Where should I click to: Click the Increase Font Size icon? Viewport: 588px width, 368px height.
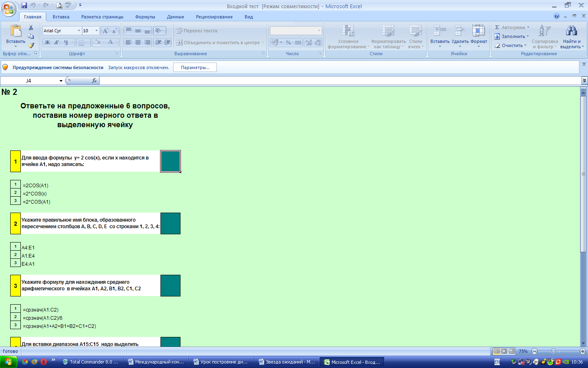click(x=105, y=31)
